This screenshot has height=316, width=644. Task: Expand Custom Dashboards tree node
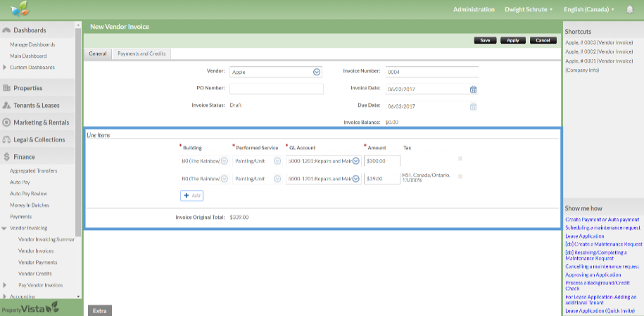5,68
